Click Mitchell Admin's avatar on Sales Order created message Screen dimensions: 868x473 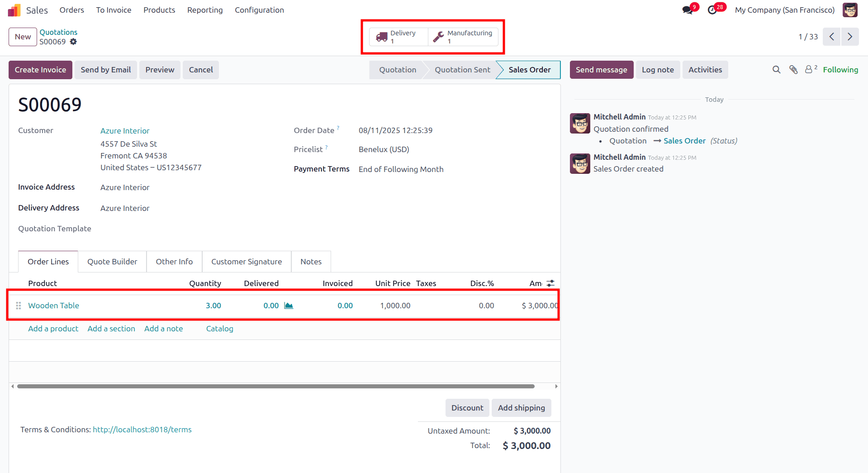click(x=580, y=163)
